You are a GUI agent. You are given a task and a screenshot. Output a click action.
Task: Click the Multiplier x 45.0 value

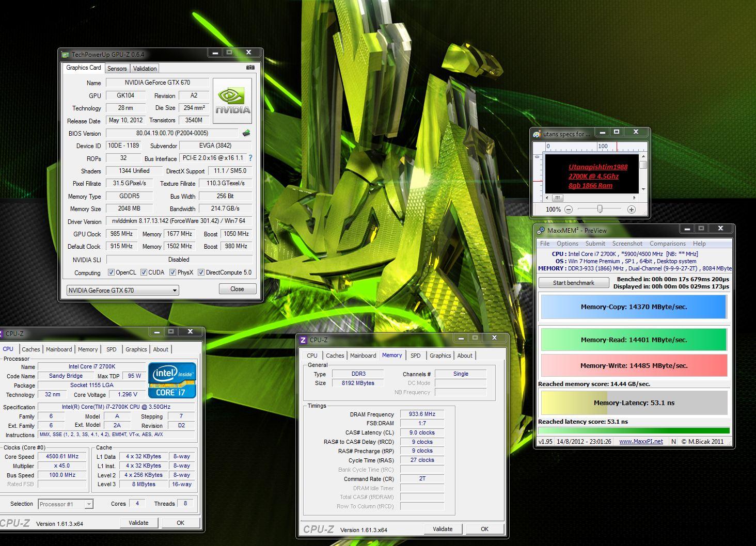pyautogui.click(x=62, y=465)
